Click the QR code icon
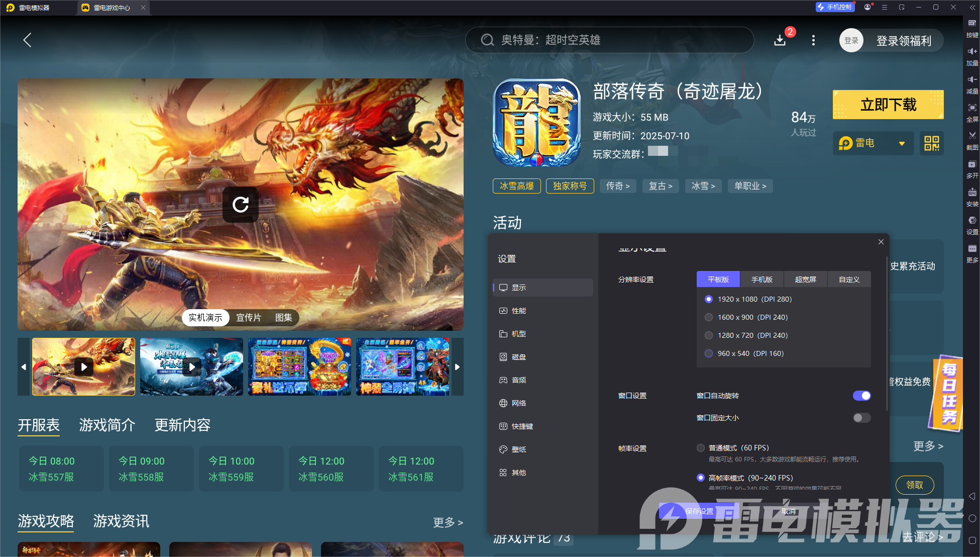This screenshot has width=980, height=557. point(931,143)
